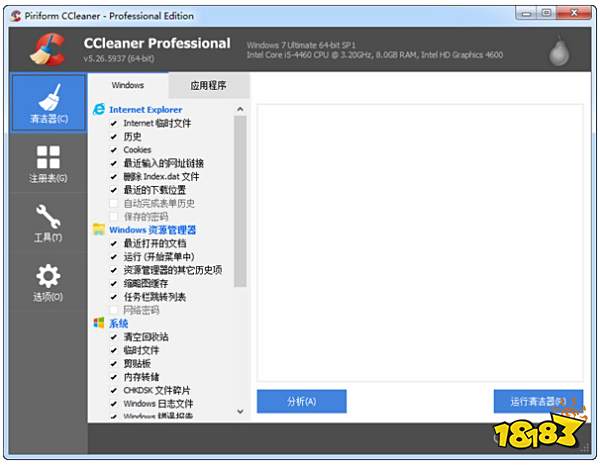Open the 选项 (Options) gear section
This screenshot has height=466, width=600.
click(x=48, y=282)
